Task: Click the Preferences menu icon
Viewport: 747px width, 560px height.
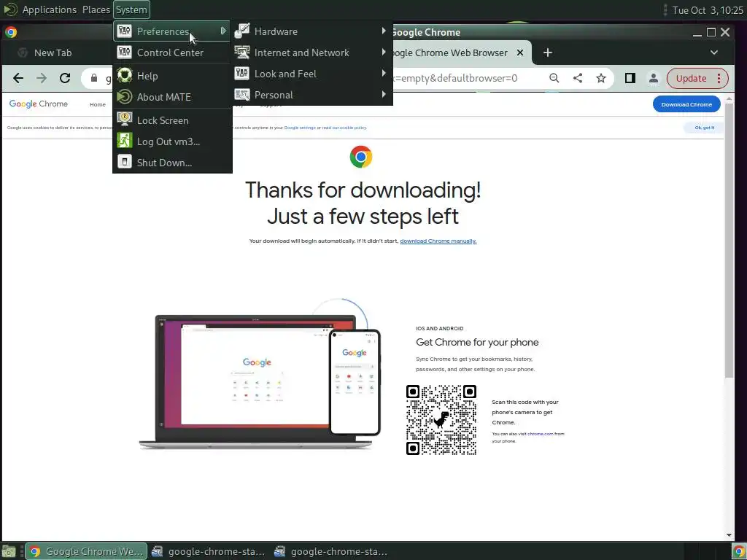Action: pos(124,31)
